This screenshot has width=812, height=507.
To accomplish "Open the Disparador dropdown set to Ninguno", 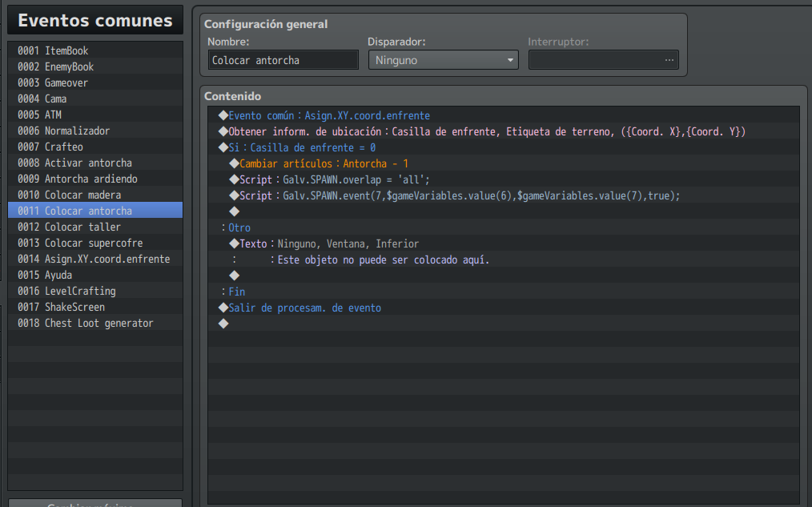I will click(444, 60).
